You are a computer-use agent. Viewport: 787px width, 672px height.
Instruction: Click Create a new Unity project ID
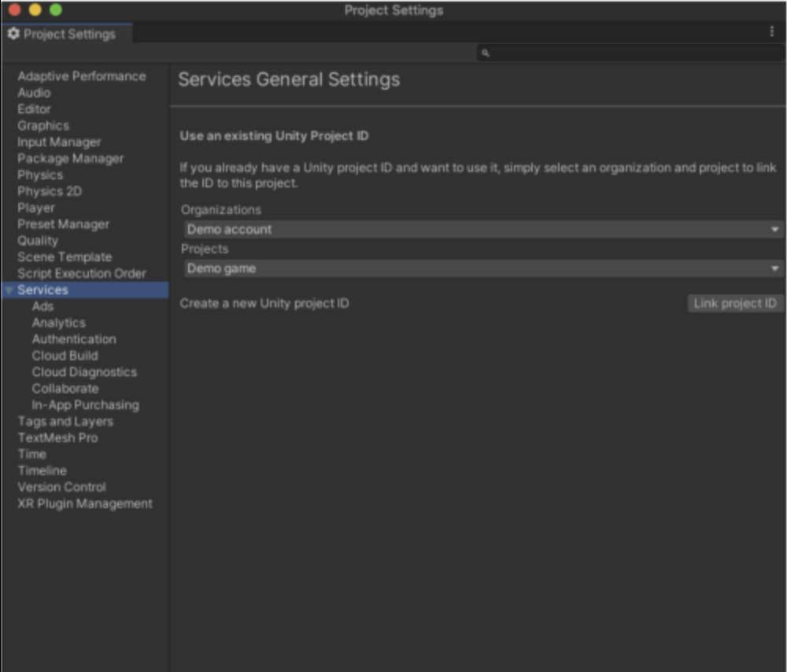(x=264, y=303)
